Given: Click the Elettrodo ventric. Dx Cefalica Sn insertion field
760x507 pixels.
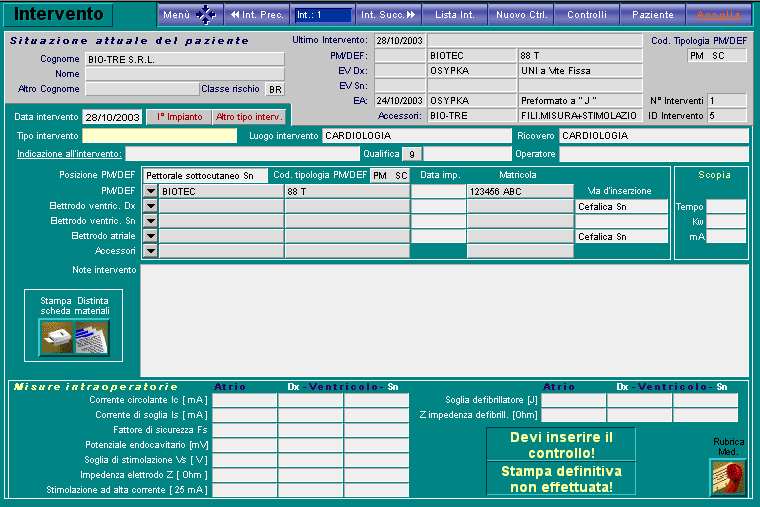Looking at the screenshot, I should 621,207.
